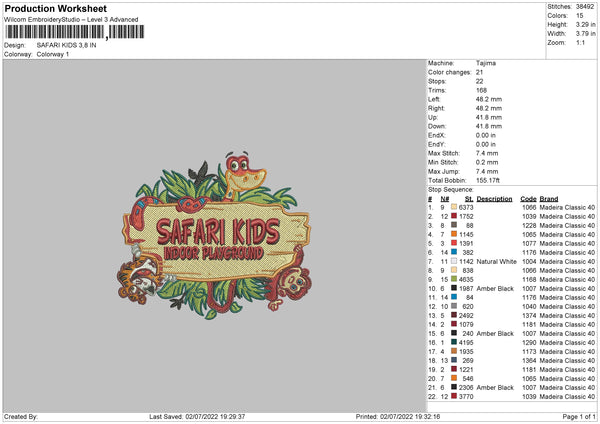
Task: Click the Machine value Tajima
Action: tap(486, 63)
